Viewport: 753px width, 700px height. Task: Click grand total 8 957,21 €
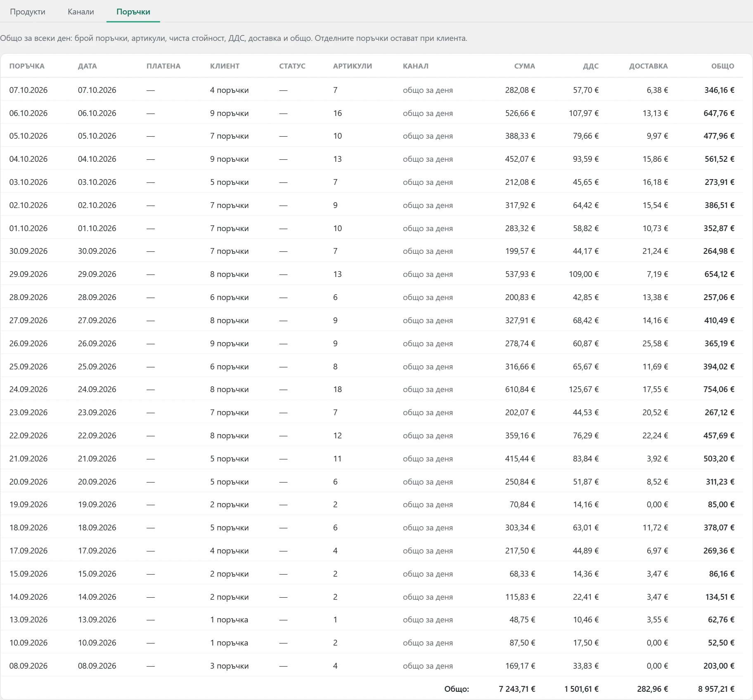point(716,689)
